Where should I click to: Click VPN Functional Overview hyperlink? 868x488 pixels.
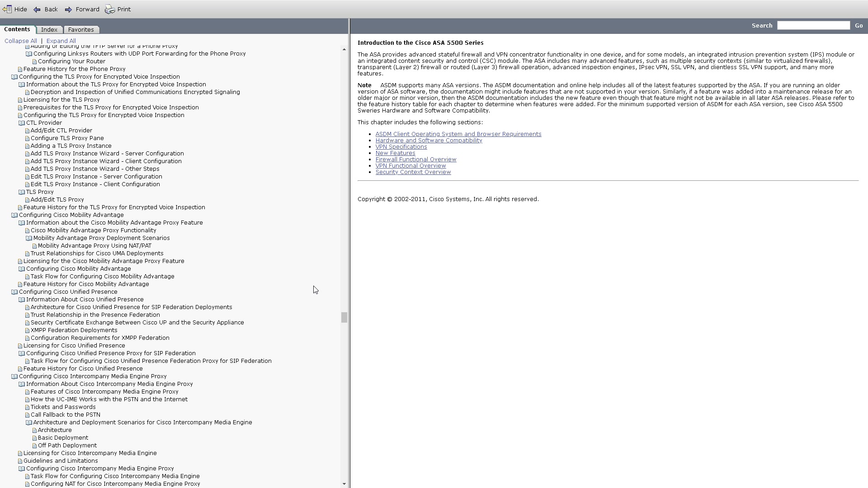tap(410, 166)
